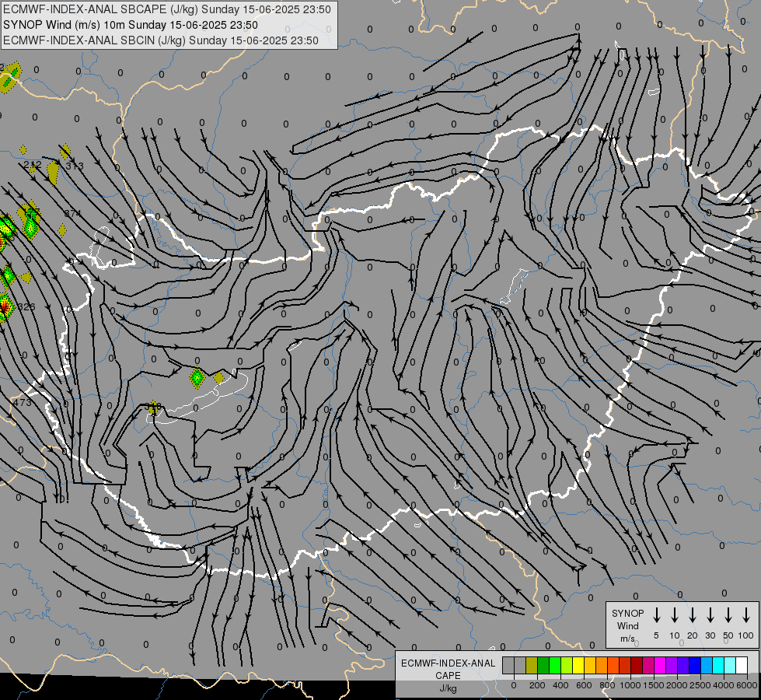Click the 100 label in wind legend
Image resolution: width=761 pixels, height=700 pixels.
pyautogui.click(x=746, y=635)
